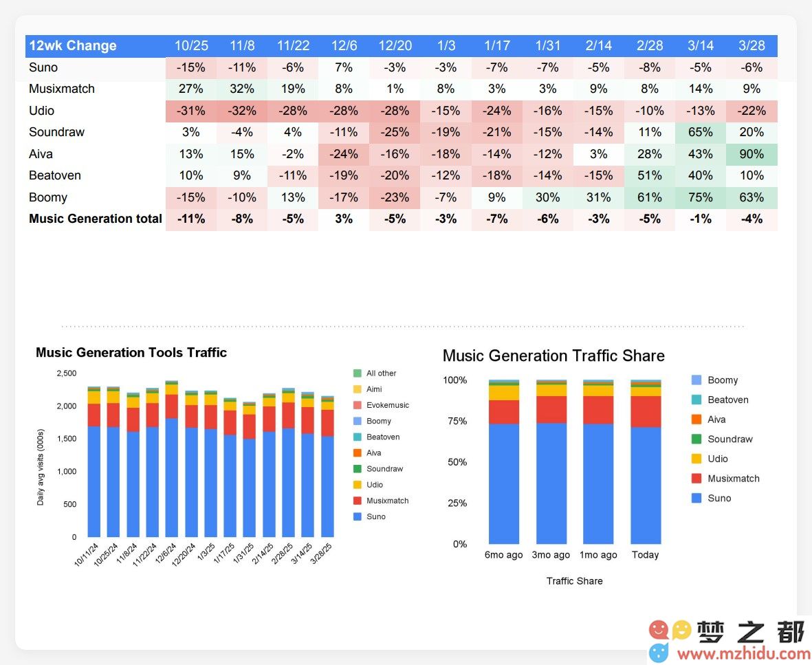
Task: Select Boomy's 75% cell under 3/14
Action: [700, 197]
